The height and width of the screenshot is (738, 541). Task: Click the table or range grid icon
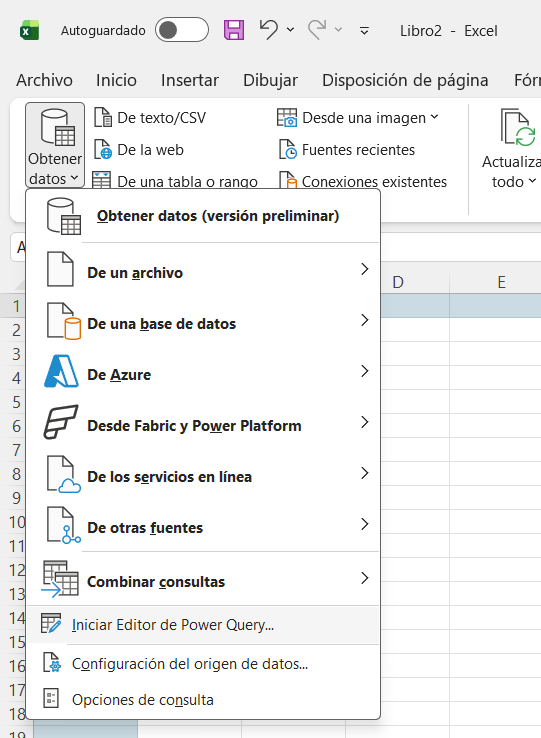pyautogui.click(x=101, y=180)
